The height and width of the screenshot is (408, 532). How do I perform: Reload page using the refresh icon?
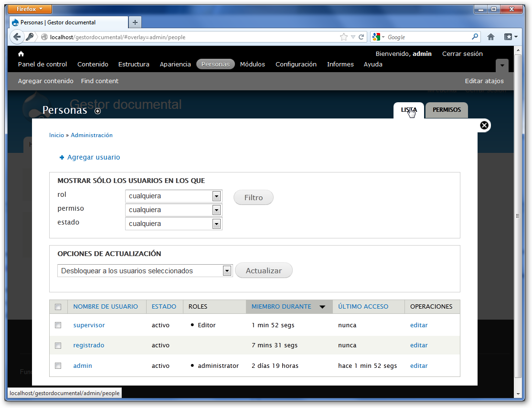click(362, 37)
